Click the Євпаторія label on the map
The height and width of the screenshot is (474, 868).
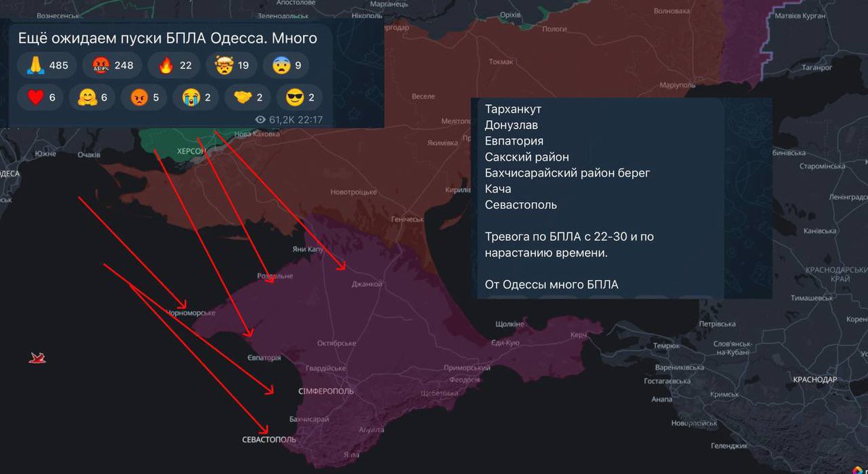pos(264,358)
